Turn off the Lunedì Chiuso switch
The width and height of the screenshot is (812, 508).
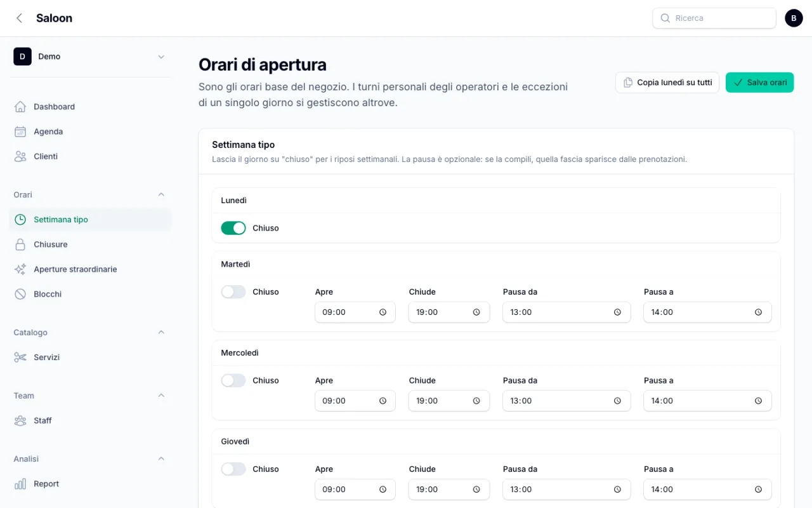(233, 228)
